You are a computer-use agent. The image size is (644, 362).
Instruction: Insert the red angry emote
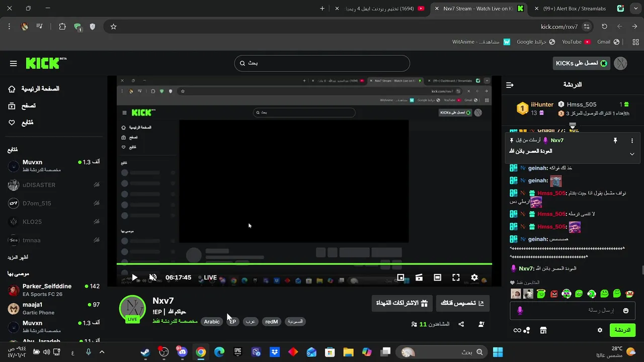554,294
